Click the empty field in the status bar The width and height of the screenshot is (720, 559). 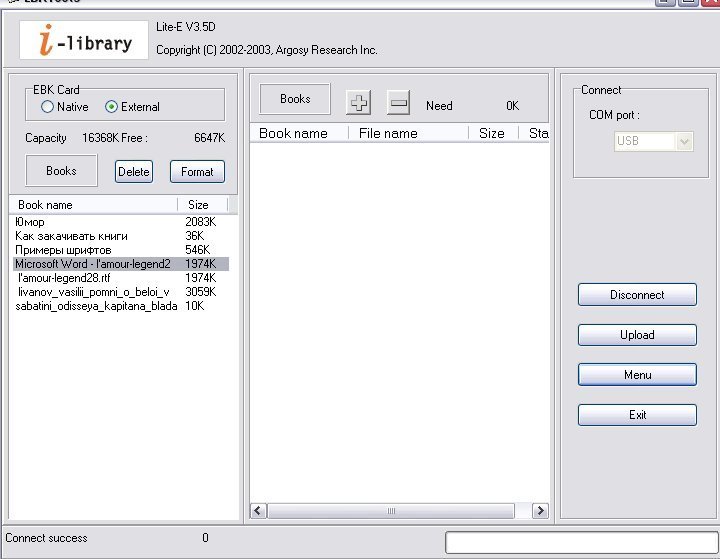click(x=581, y=542)
